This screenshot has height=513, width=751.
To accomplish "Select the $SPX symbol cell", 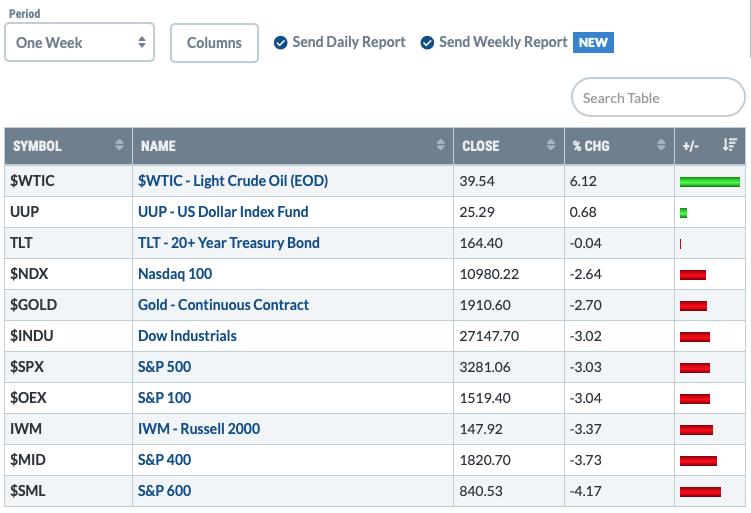I will pos(68,367).
